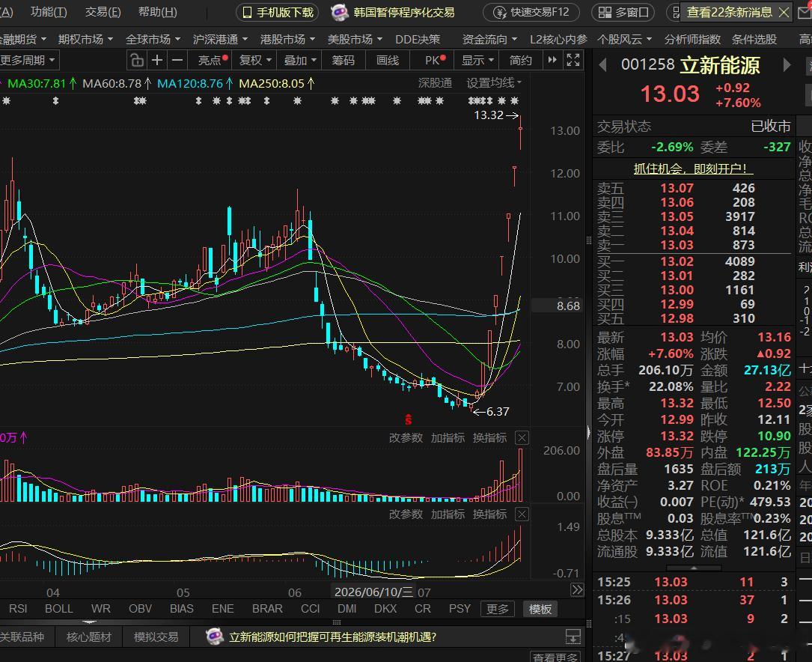This screenshot has height=662, width=812.
Task: Click the red S marker on chart
Action: (408, 419)
